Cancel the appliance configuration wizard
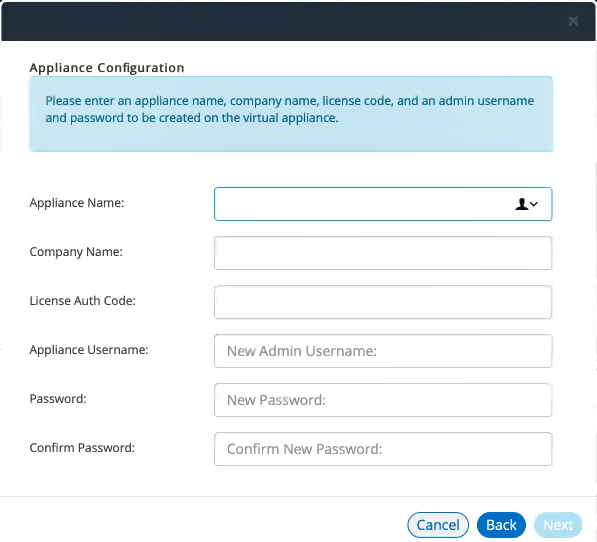Screen dimensions: 597x542 pos(438,525)
